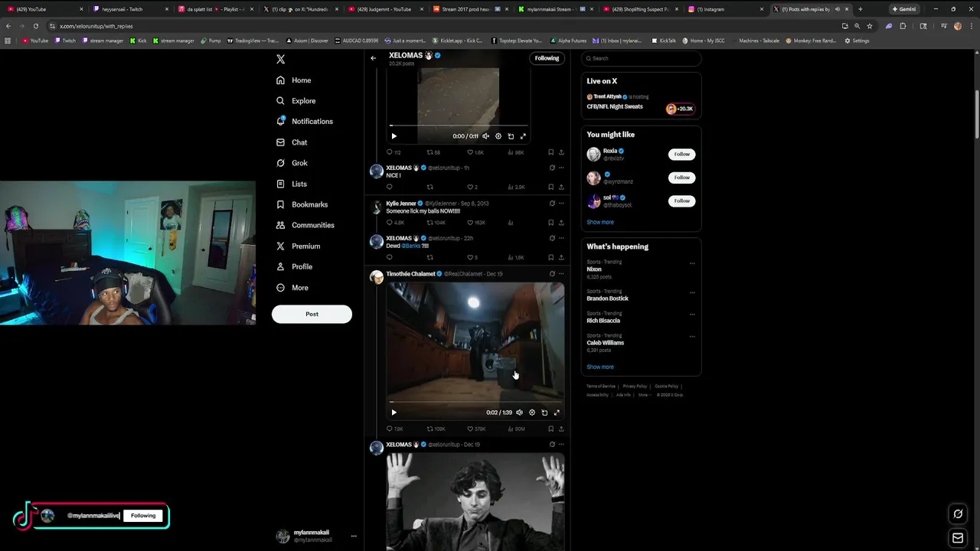Share the Kylie Jenner post

point(561,223)
